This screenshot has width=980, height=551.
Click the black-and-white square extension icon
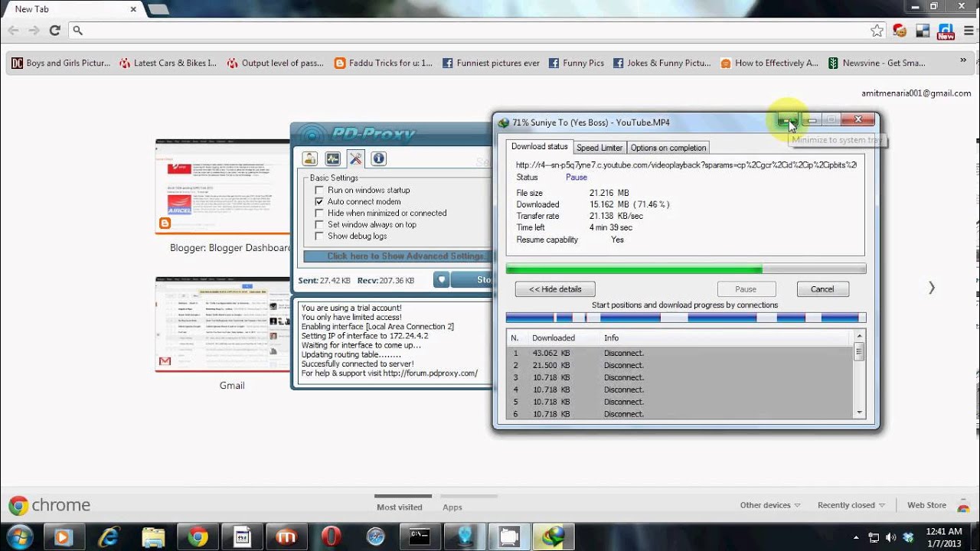pos(923,31)
